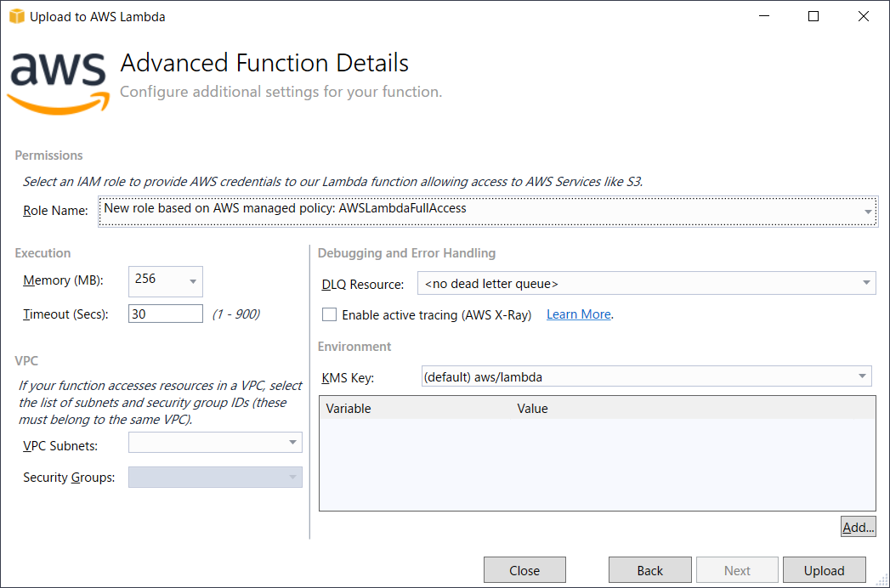Screen dimensions: 890x588
Task: Click the AWS logo image
Action: (x=59, y=83)
